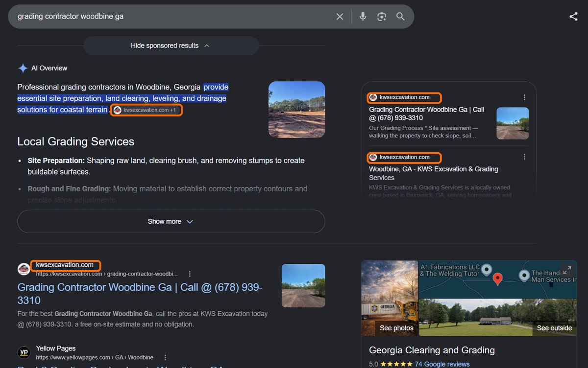Viewport: 588px width, 368px height.
Task: Click the Local Grading Services heading
Action: (76, 142)
